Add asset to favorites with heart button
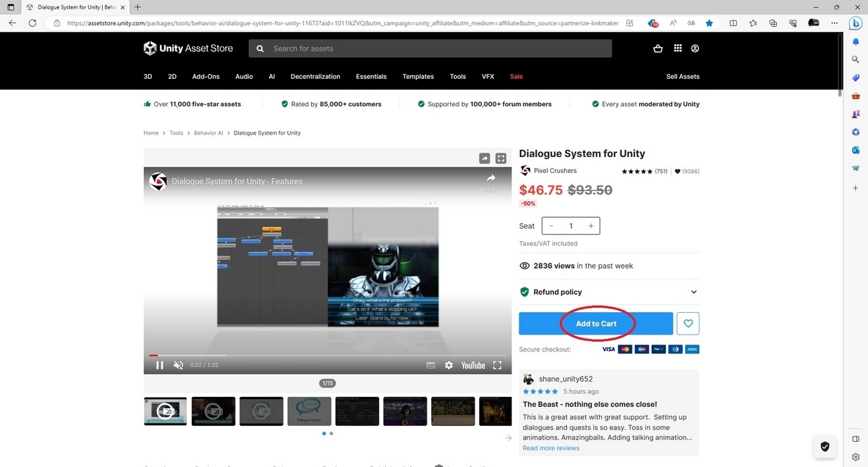868x467 pixels. point(688,324)
